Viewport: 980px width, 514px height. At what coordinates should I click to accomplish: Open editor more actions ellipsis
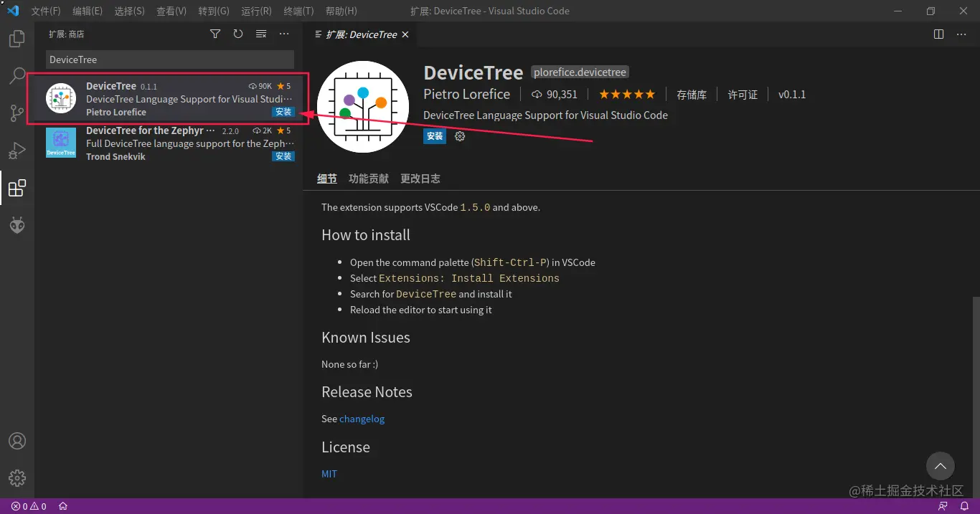click(963, 34)
